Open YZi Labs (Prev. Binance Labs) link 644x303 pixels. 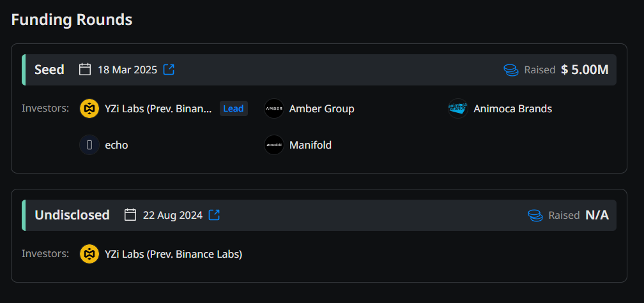coord(173,254)
